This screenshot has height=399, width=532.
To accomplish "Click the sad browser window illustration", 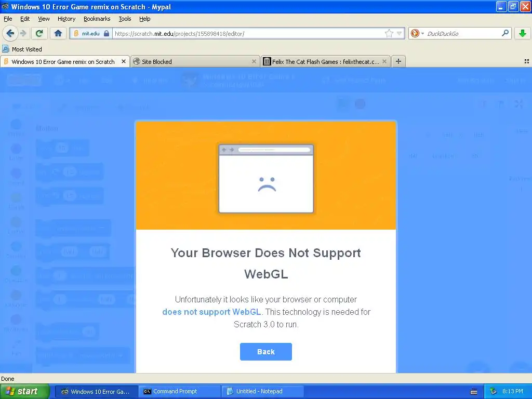I will point(266,179).
